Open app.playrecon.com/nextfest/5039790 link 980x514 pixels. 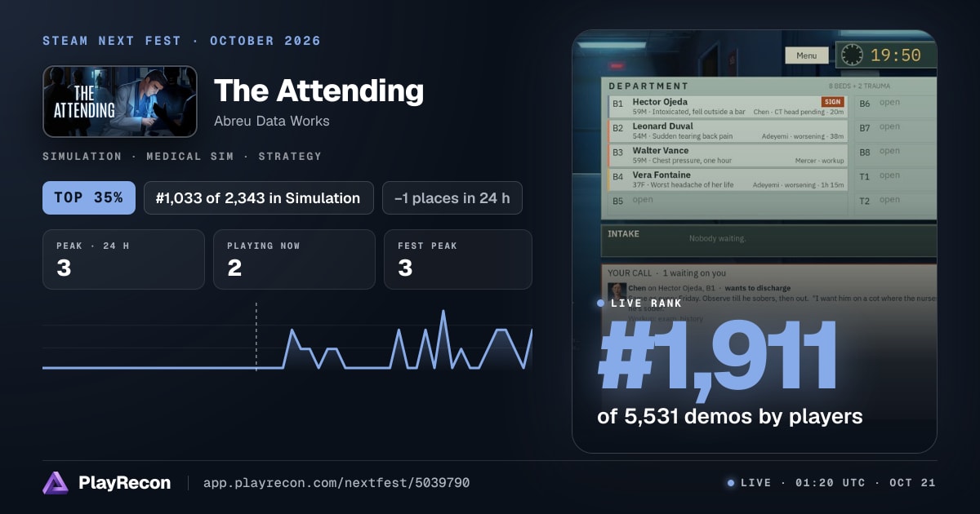[x=336, y=483]
